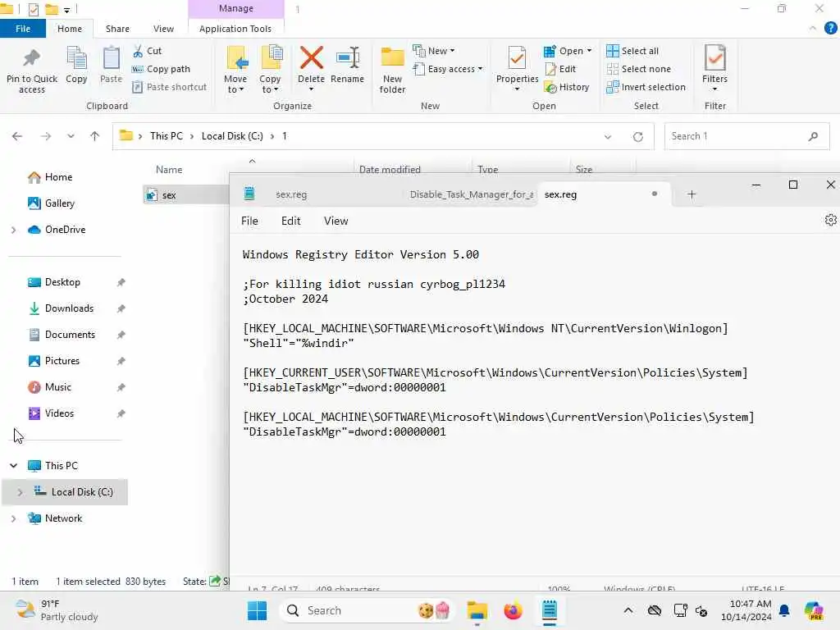The image size is (840, 630).
Task: Switch to first sex.reg Notepad tab
Action: click(291, 194)
